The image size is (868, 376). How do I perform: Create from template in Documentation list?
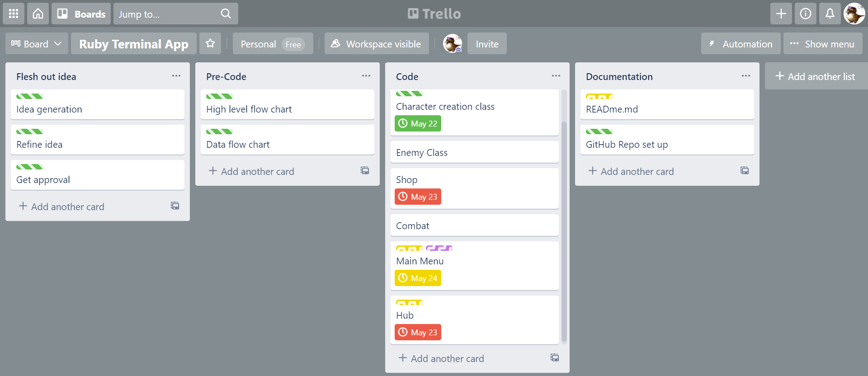(745, 171)
